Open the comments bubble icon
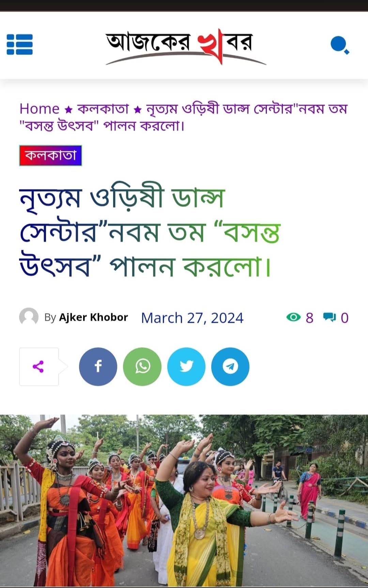 tap(329, 317)
